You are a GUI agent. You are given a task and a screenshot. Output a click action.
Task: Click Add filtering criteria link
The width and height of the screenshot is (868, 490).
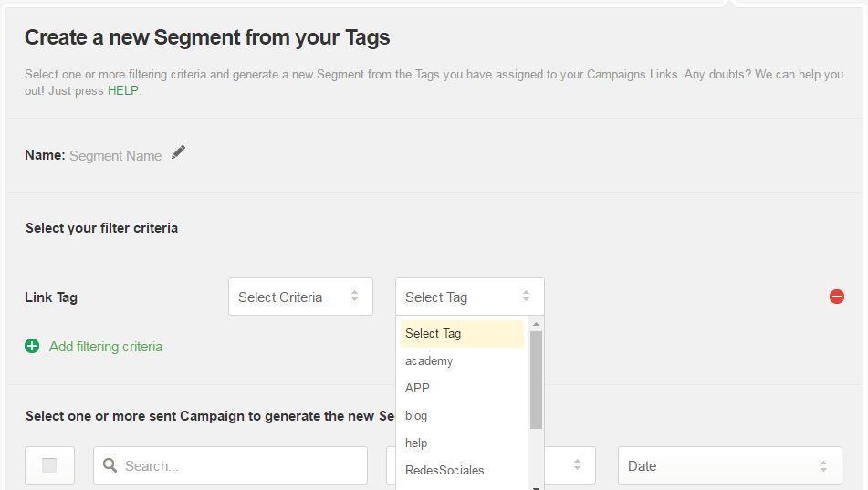pos(106,346)
